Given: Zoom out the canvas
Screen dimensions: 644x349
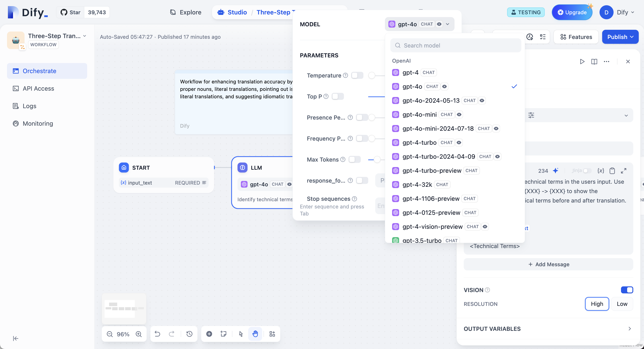Looking at the screenshot, I should tap(110, 334).
